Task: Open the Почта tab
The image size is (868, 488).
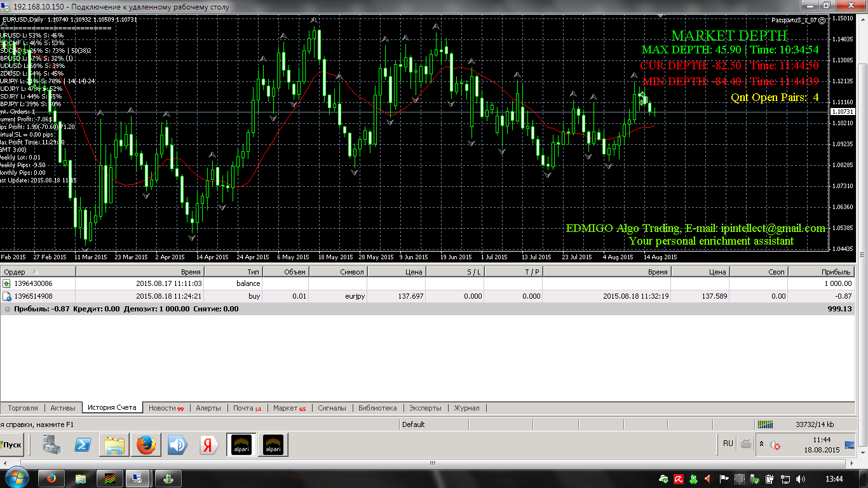Action: [247, 408]
